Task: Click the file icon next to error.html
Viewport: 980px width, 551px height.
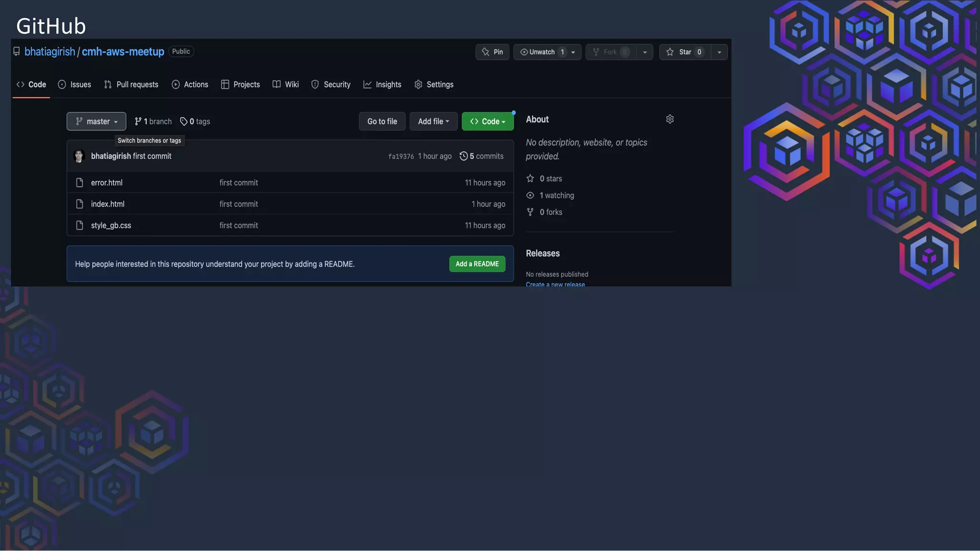Action: [79, 183]
